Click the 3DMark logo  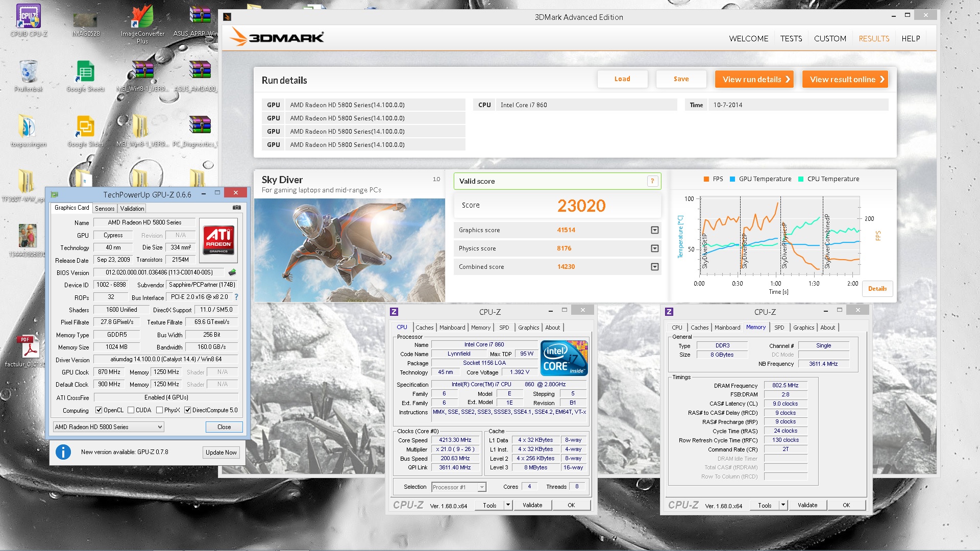[276, 37]
